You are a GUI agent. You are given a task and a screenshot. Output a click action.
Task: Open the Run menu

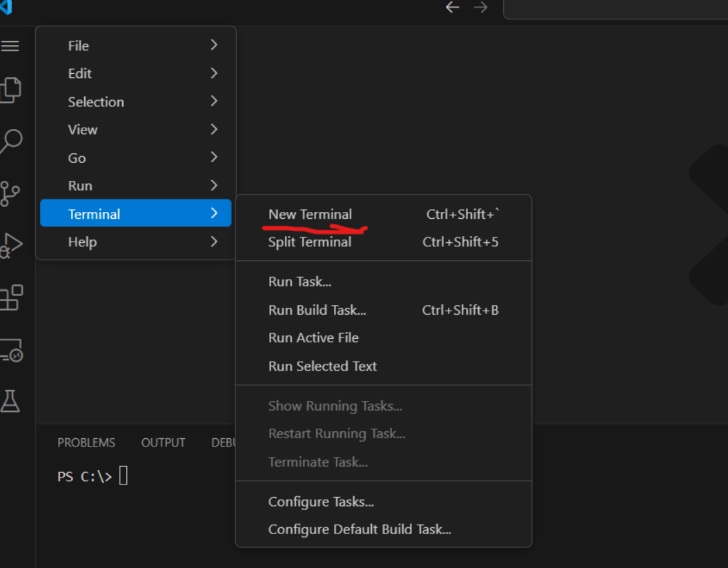click(135, 186)
